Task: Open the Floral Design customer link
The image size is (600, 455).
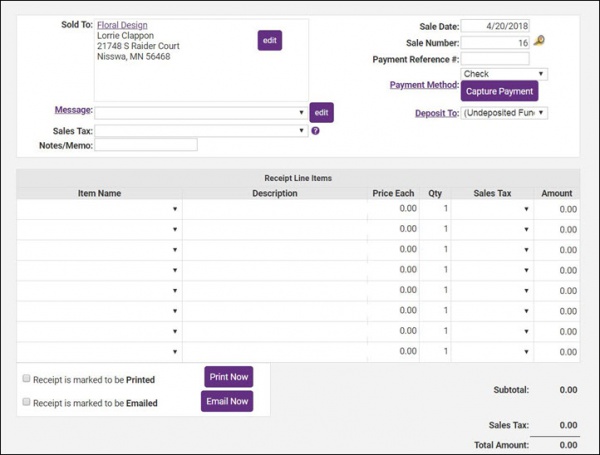Action: (125, 24)
